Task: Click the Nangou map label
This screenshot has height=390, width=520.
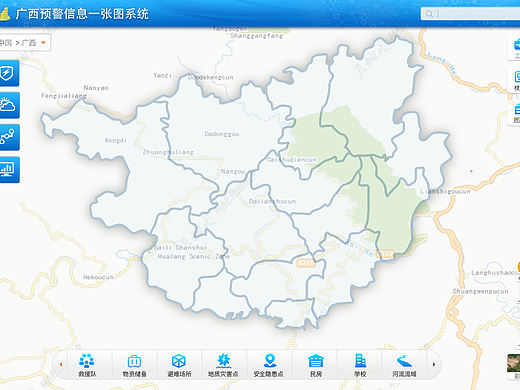Action: (233, 172)
